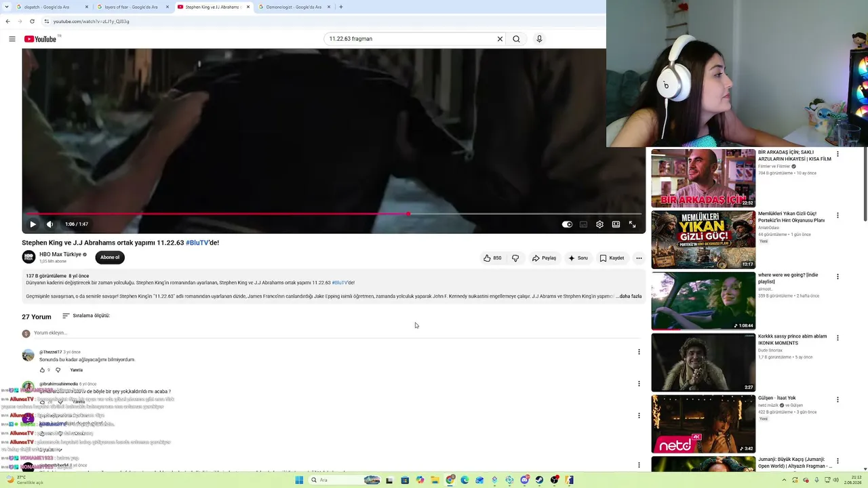Open options for Korkkk sassy prince video
Viewport: 868px width, 488px height.
[x=837, y=338]
